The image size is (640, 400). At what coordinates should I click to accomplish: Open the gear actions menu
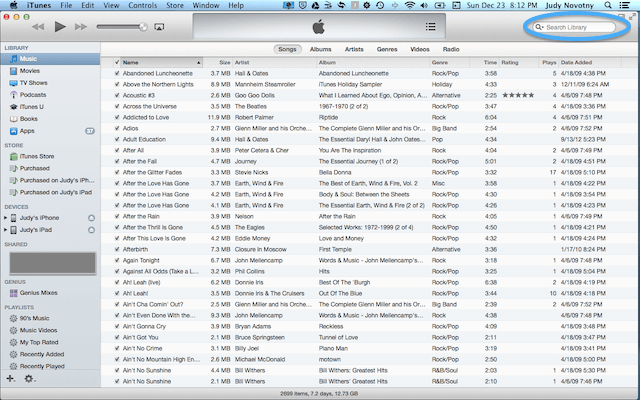tap(29, 379)
